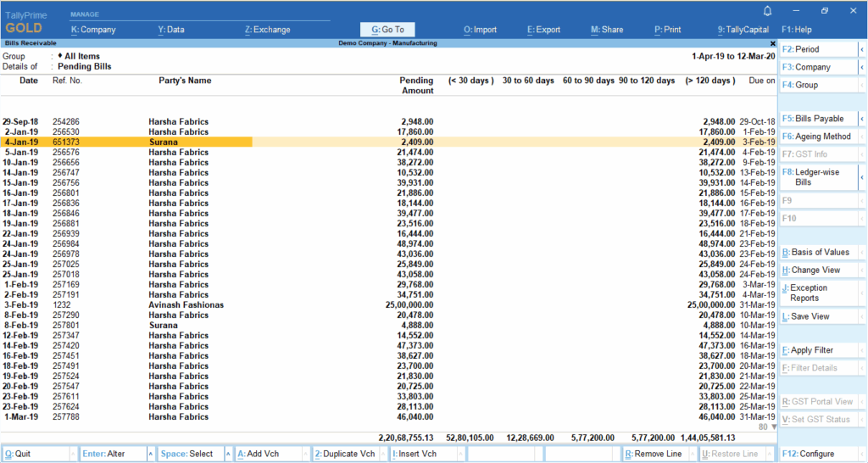868x463 pixels.
Task: Click the (> 120 days) column header
Action: click(710, 81)
